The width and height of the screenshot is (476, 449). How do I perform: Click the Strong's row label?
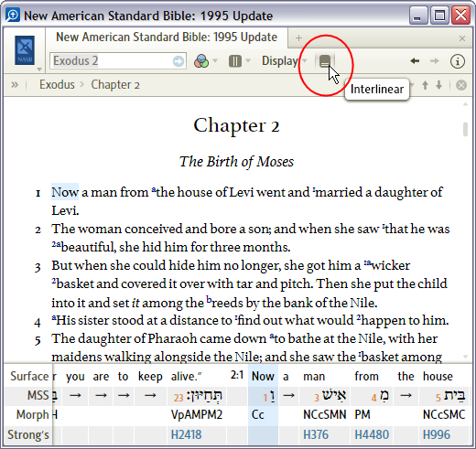28,435
